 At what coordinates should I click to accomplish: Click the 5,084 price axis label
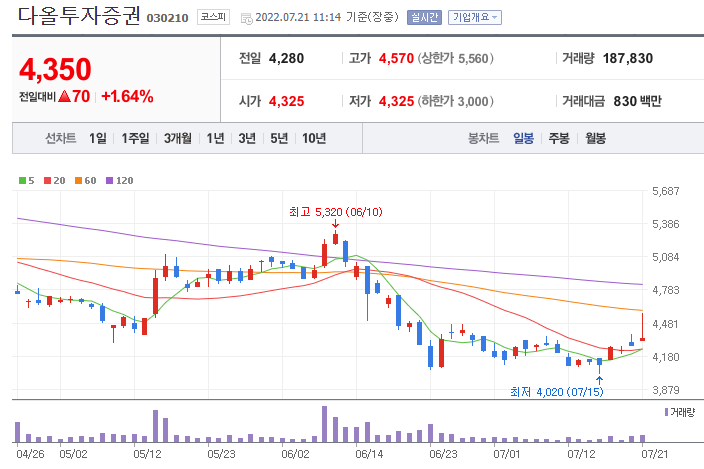pos(666,257)
